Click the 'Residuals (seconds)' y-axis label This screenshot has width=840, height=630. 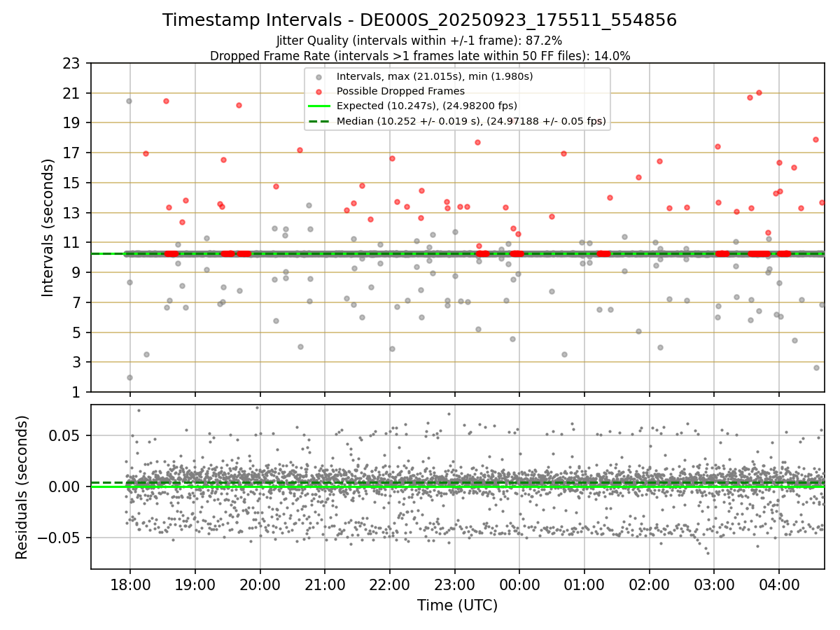(22, 487)
